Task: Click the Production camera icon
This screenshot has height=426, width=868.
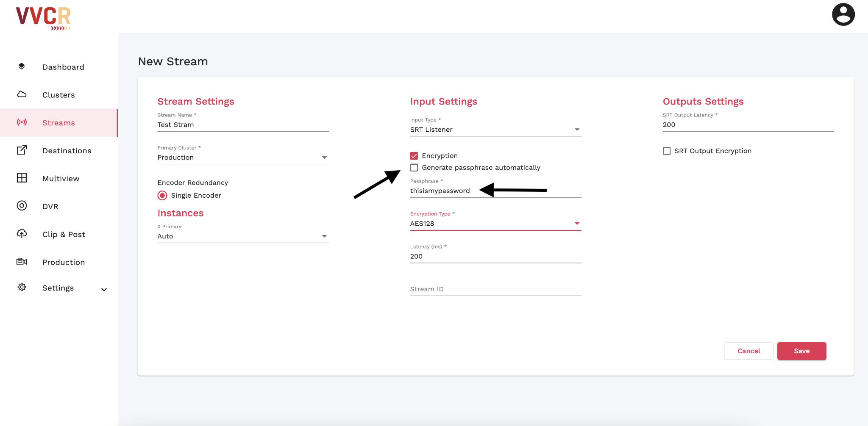Action: point(22,262)
